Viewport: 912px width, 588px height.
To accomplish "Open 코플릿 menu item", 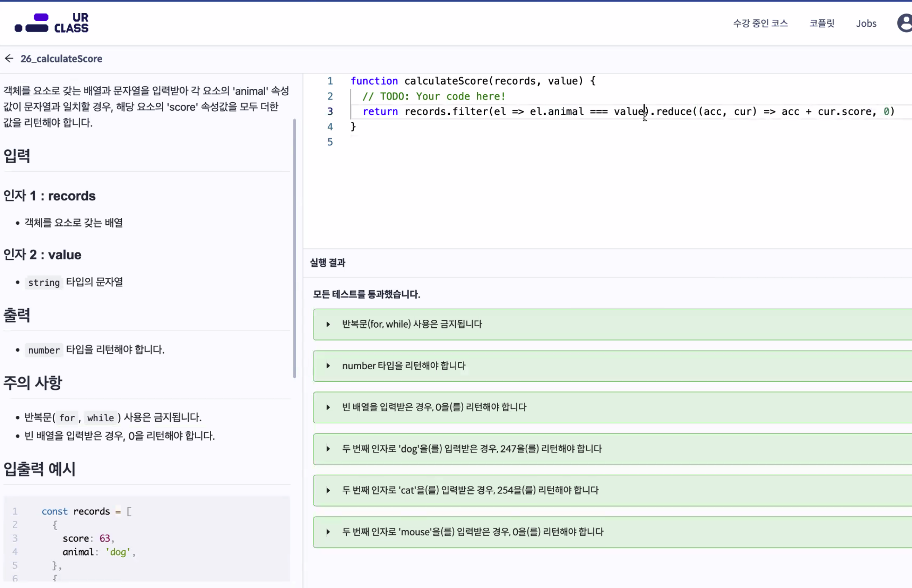I will coord(822,23).
